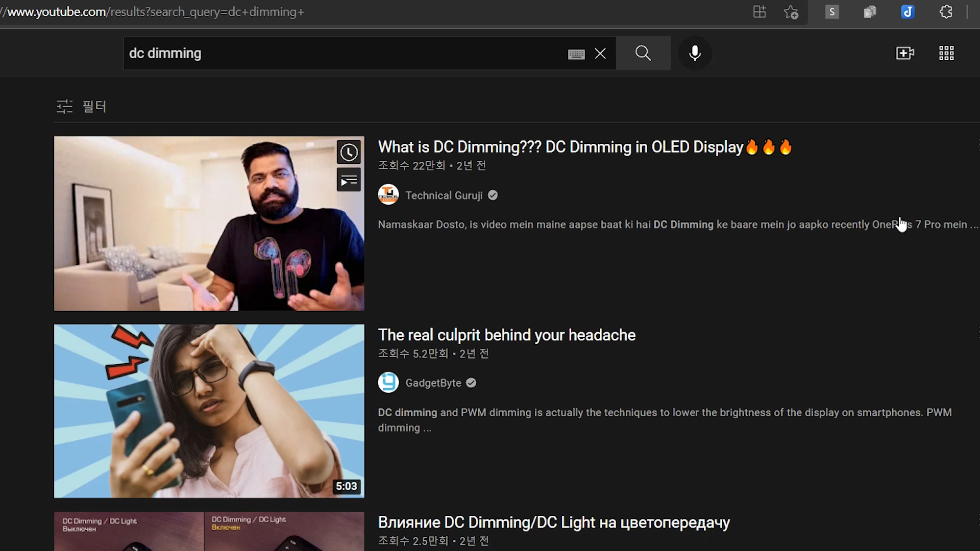Screen dimensions: 980x551
Task: Expand the 필터 filter options
Action: coord(82,106)
